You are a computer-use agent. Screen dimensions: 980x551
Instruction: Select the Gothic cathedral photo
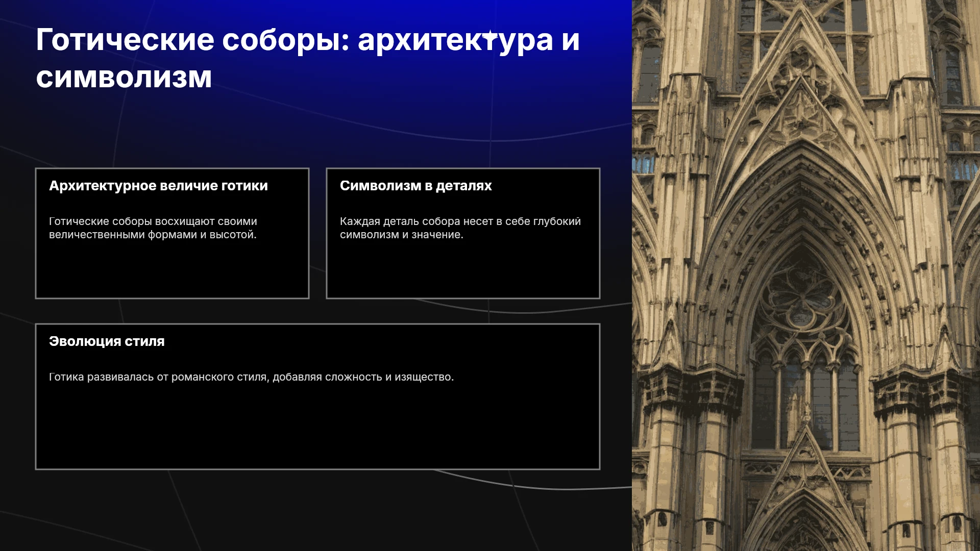point(806,275)
